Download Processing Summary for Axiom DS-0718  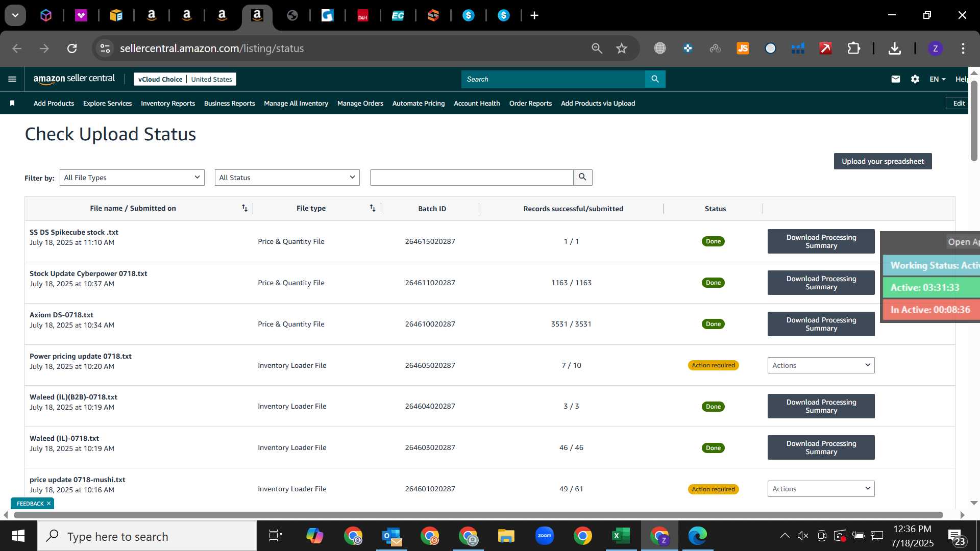[821, 324]
